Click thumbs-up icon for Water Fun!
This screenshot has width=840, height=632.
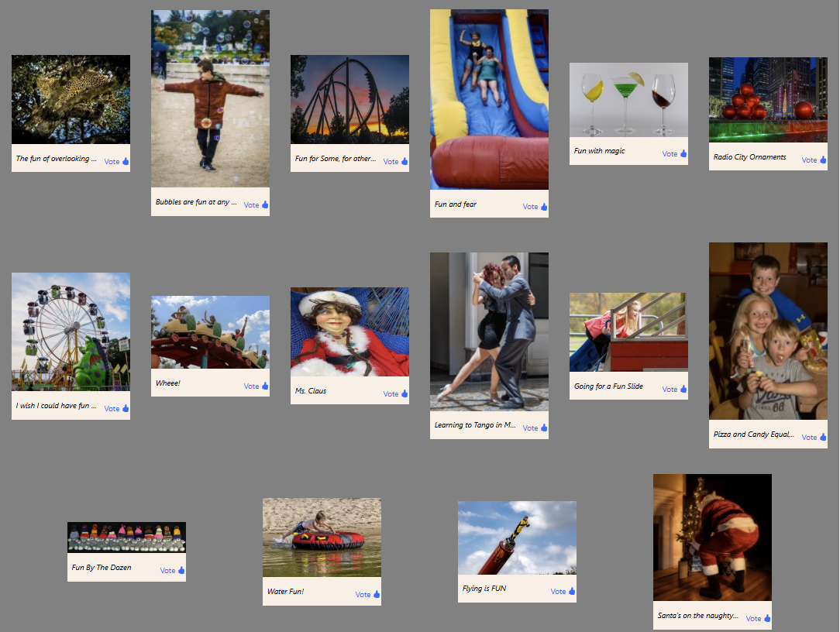pyautogui.click(x=377, y=595)
